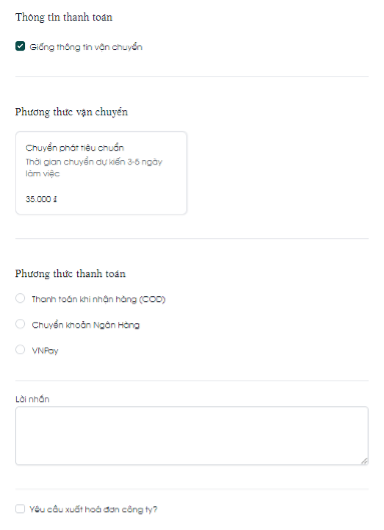Click the 'Thông tin thanh toán' heading
Screen dimensions: 384x530
[x=64, y=17]
